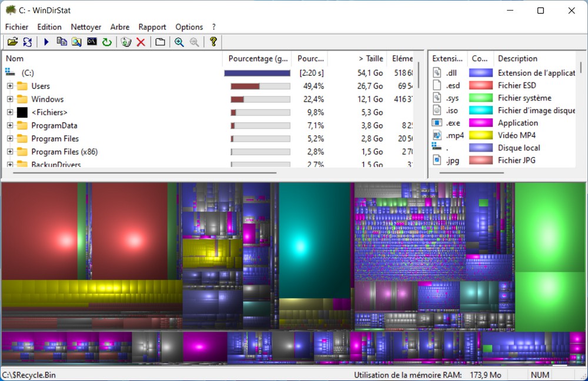
Task: Click the .dll file type icon
Action: (437, 72)
